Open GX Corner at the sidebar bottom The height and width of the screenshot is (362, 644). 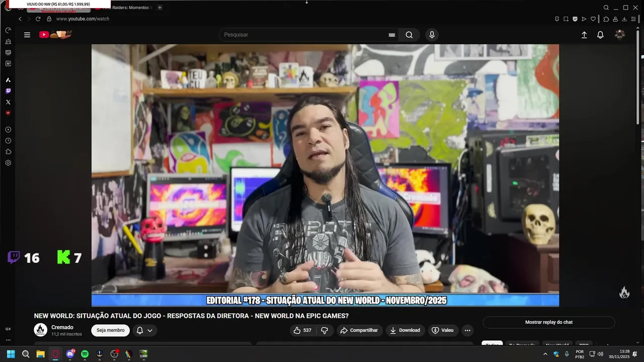click(8, 329)
